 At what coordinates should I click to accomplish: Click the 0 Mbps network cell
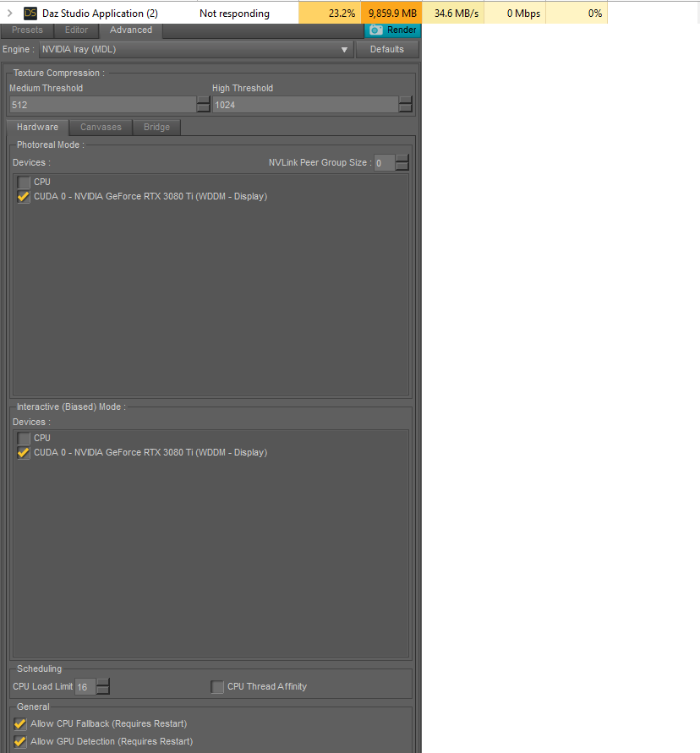pos(515,13)
